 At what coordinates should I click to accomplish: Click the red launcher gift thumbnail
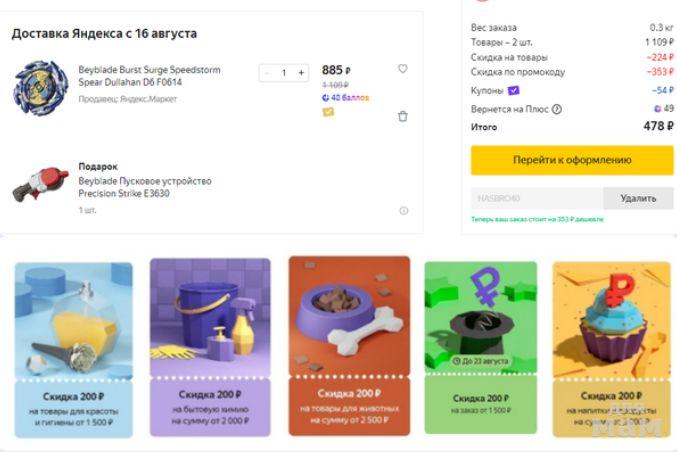(x=39, y=187)
